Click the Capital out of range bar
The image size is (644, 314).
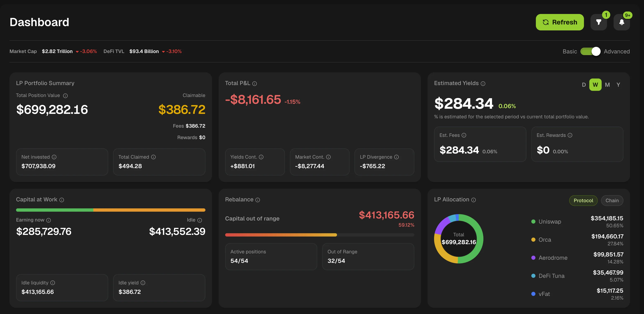coord(320,235)
